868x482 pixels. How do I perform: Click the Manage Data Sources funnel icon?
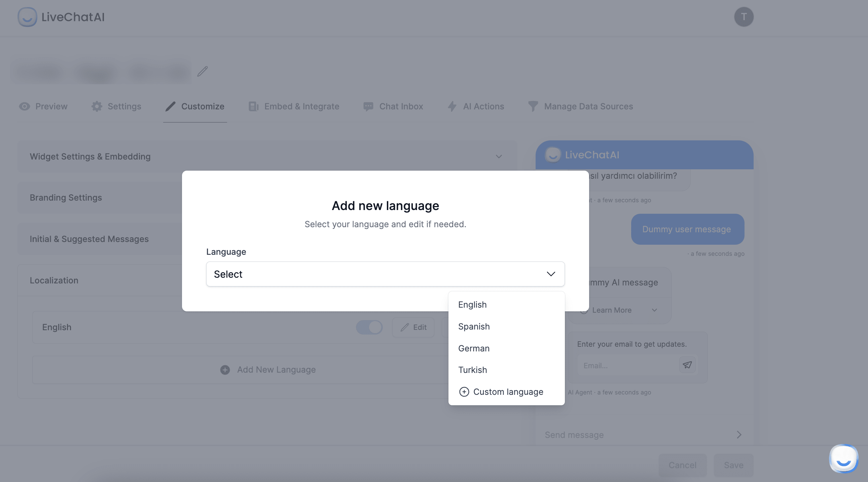point(533,106)
